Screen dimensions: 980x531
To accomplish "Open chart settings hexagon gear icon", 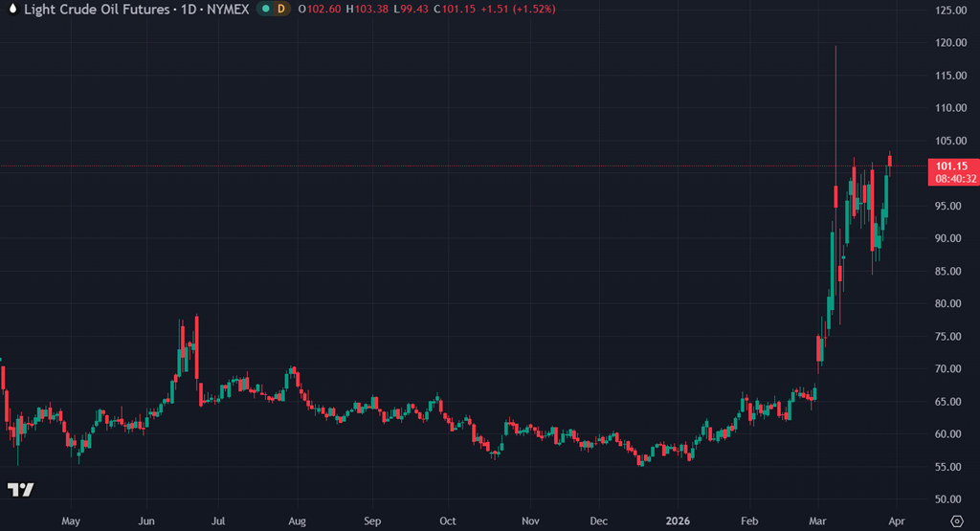I will 954,522.
